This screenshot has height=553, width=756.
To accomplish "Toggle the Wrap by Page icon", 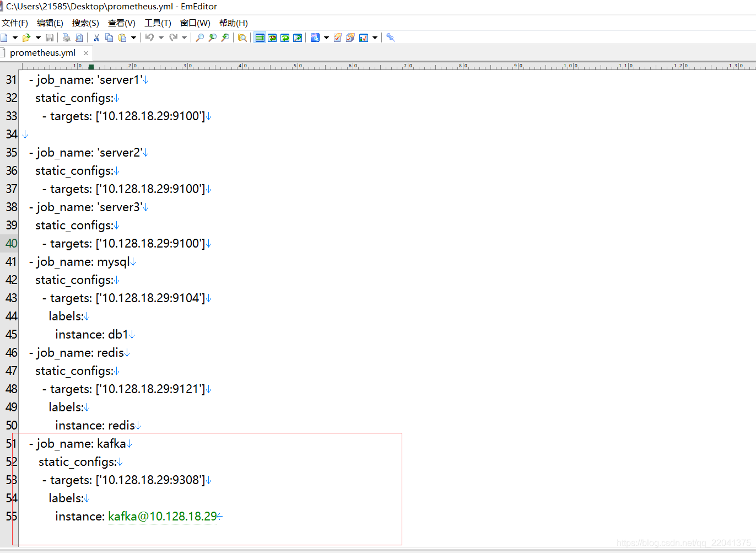I will 298,37.
